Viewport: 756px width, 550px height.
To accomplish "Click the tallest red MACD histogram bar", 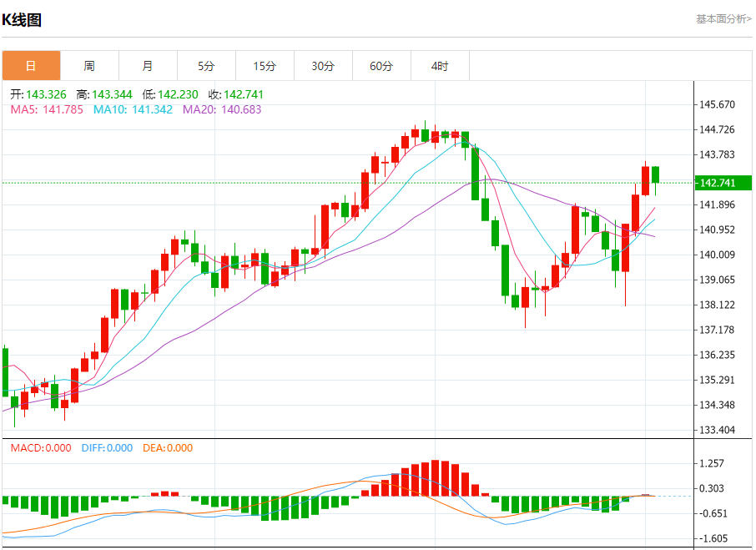I will click(x=436, y=478).
